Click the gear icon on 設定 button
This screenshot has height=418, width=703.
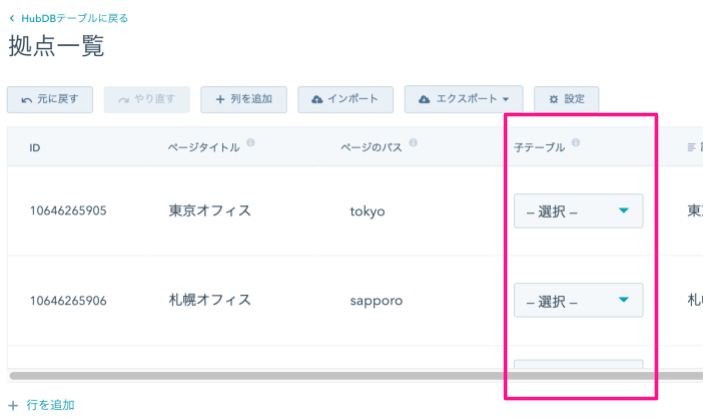[x=553, y=99]
